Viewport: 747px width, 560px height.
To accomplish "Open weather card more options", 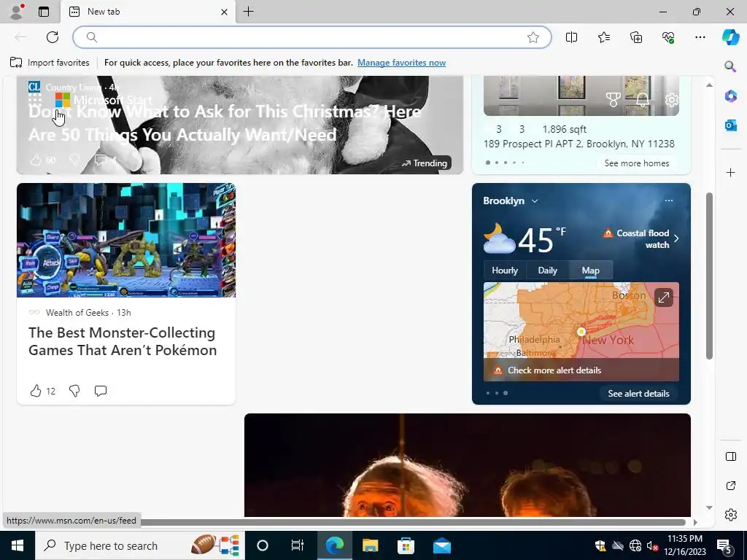I will point(668,201).
